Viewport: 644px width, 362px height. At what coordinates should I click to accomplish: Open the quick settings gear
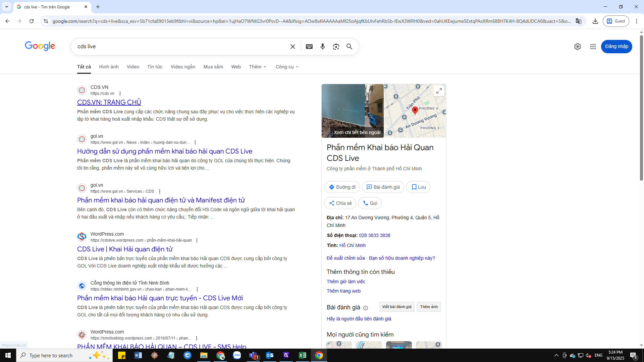click(x=577, y=46)
